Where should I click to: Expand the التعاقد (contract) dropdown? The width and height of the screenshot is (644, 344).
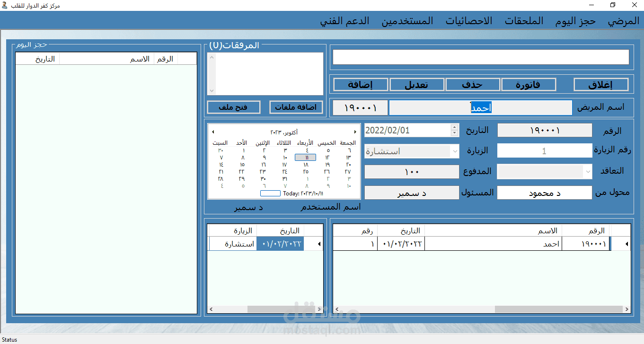click(x=588, y=172)
